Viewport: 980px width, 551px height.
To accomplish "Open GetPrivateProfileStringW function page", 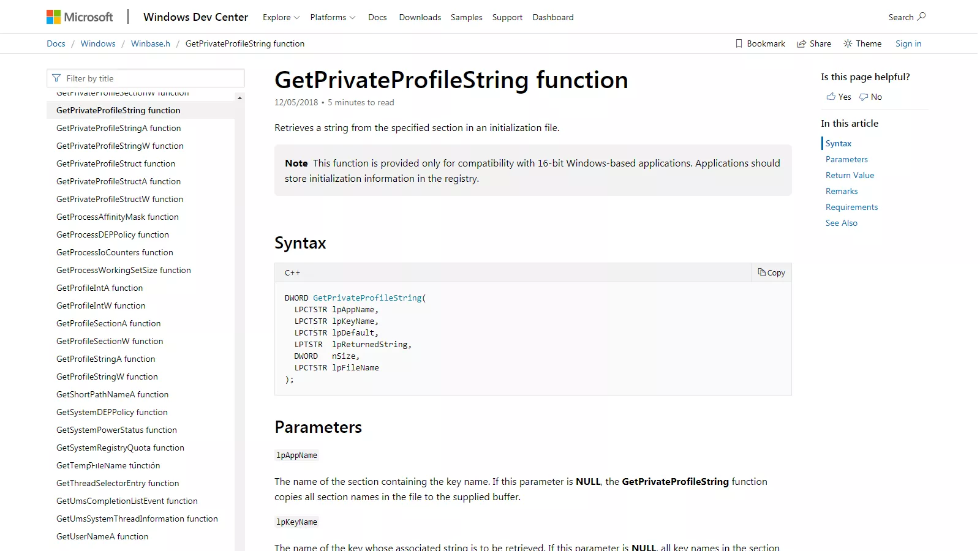I will (120, 146).
